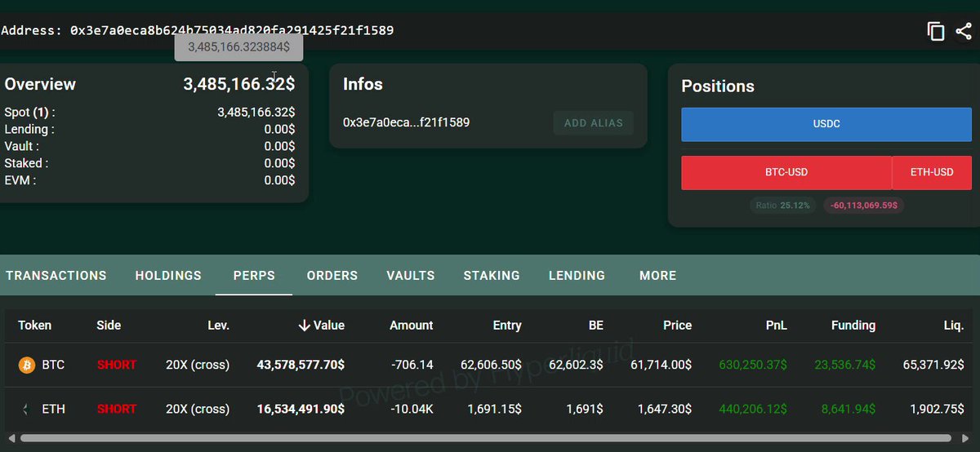Sort by the Lev. column header

tap(219, 326)
